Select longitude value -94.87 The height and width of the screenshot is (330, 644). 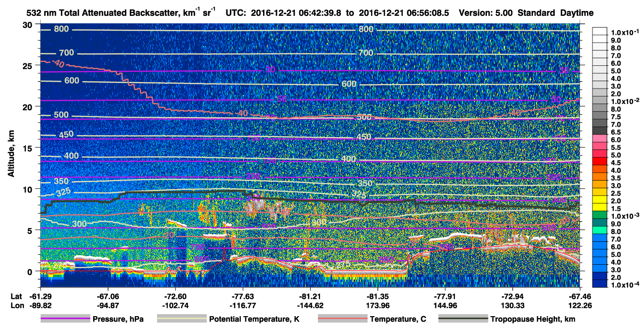(x=108, y=305)
